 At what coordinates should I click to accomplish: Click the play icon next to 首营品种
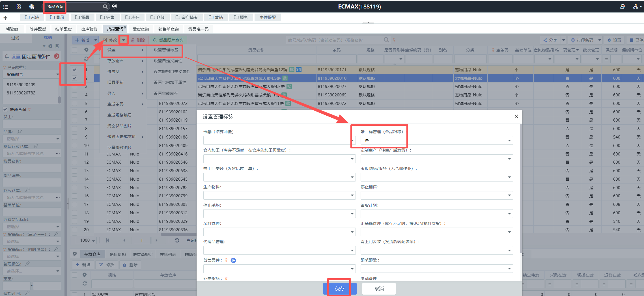point(233,260)
